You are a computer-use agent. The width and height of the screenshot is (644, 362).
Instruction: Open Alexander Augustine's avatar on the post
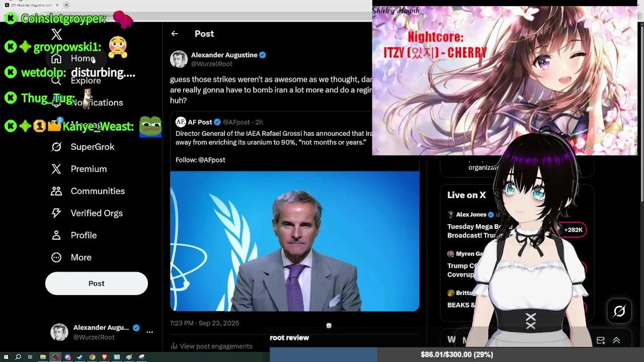click(179, 59)
